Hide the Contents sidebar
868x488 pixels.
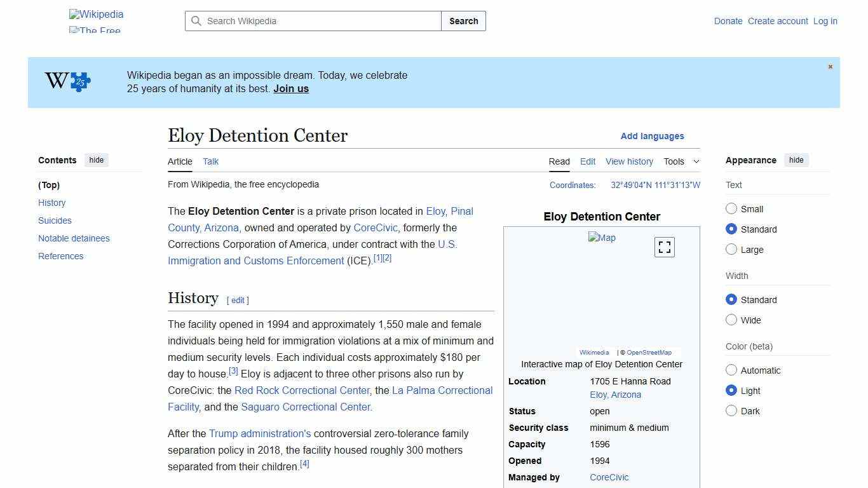(96, 160)
